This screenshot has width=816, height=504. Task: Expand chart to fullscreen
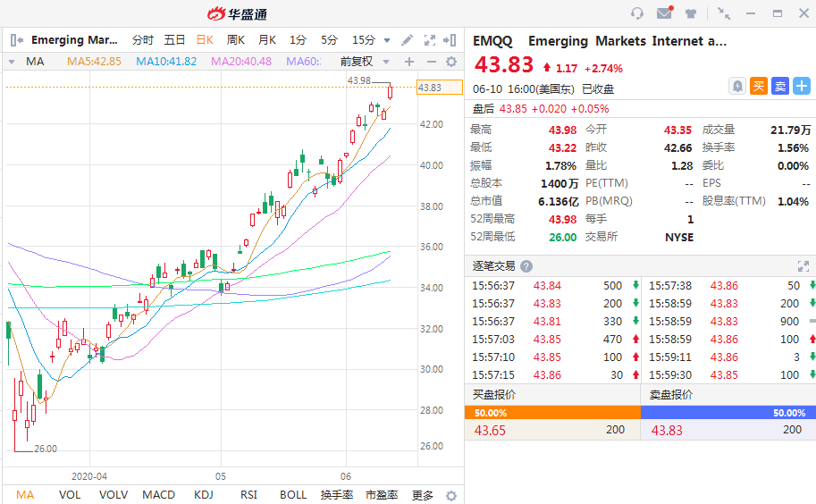(429, 40)
